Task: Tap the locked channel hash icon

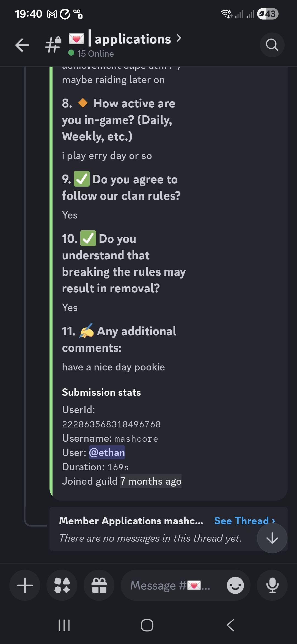Action: [53, 45]
